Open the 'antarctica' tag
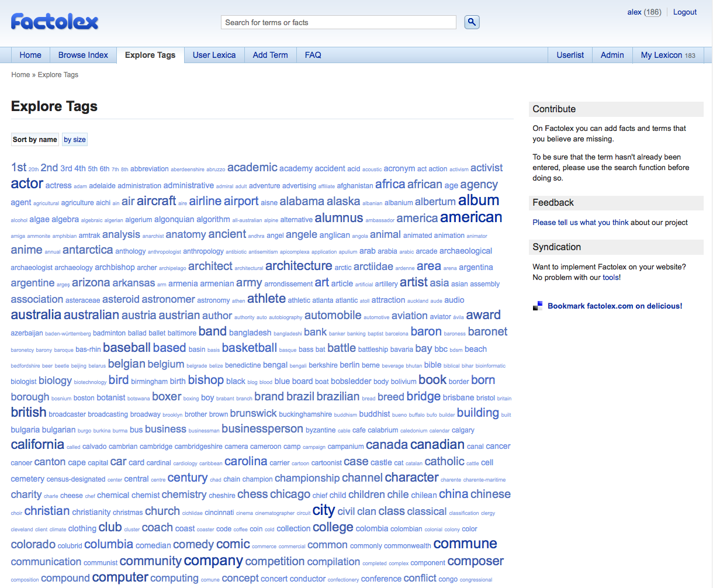Viewport: 713px width, 588px height. [x=88, y=250]
